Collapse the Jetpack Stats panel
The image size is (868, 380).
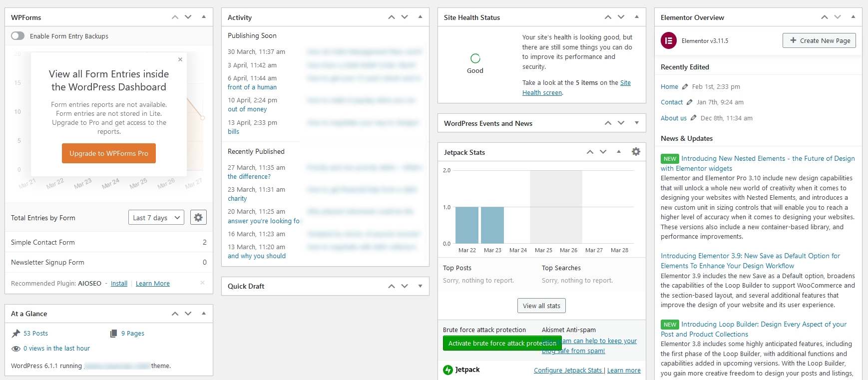pyautogui.click(x=619, y=152)
